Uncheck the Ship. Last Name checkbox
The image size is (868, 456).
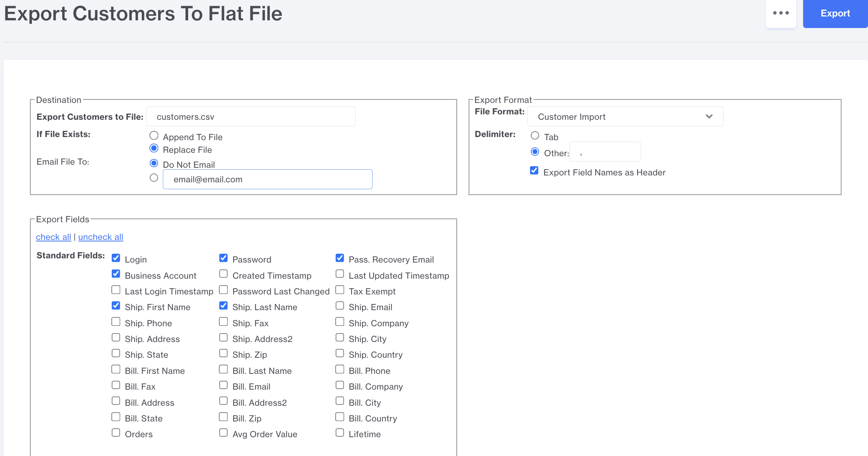223,306
